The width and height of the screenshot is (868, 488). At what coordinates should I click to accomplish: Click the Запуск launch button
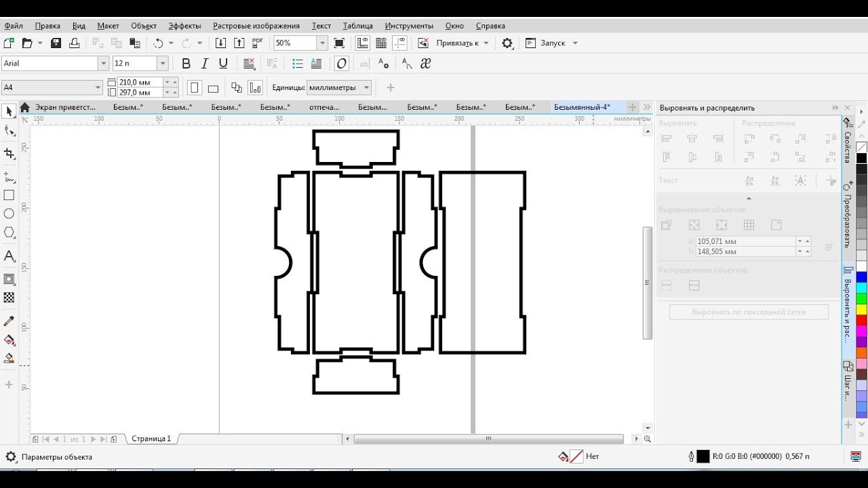(552, 43)
